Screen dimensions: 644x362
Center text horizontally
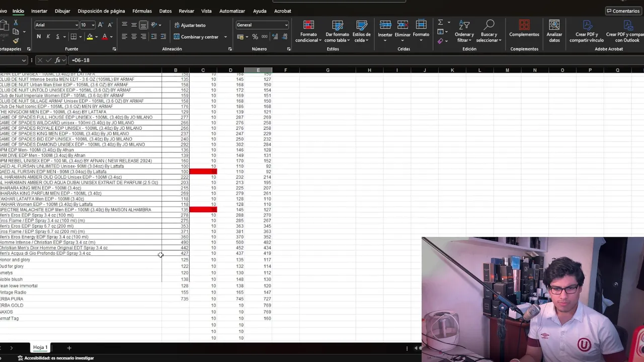[x=134, y=37]
